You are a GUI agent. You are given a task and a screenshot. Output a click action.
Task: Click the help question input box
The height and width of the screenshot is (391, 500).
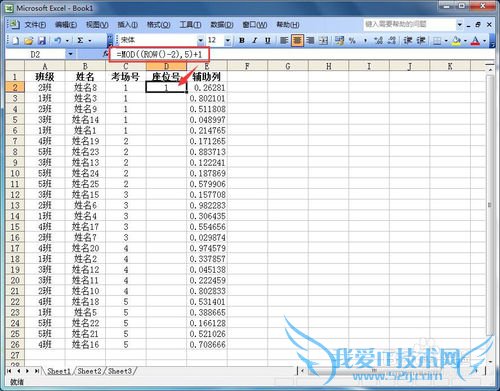pyautogui.click(x=410, y=24)
